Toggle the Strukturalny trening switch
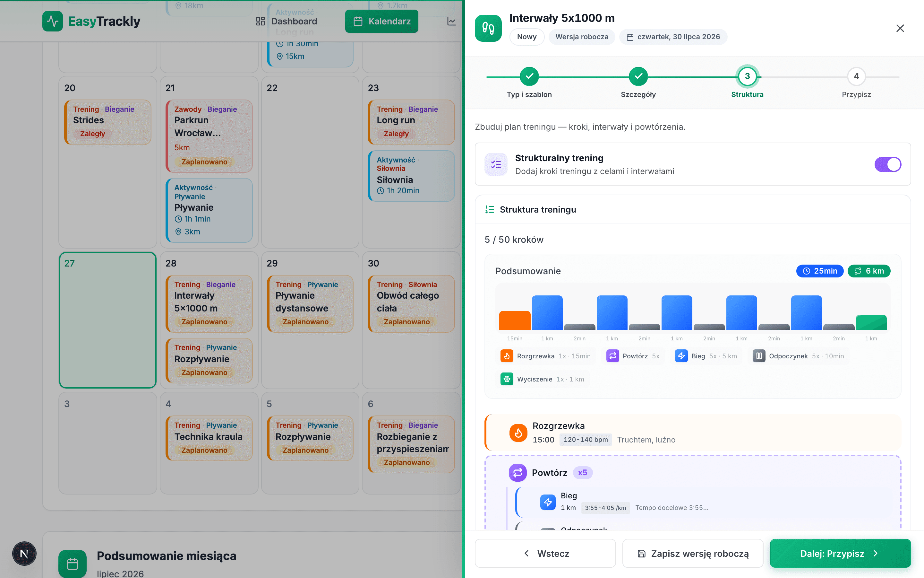The height and width of the screenshot is (578, 924). tap(888, 164)
